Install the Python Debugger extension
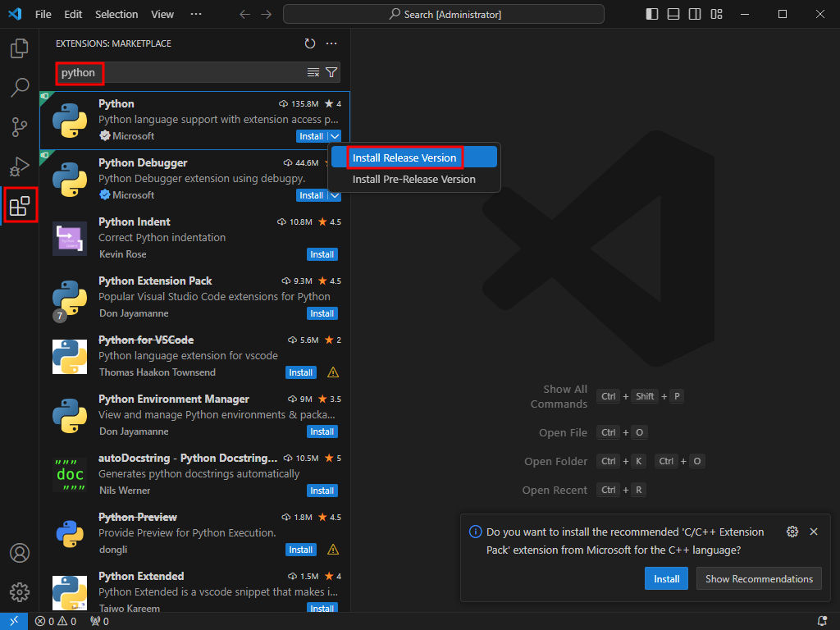Screen dimensions: 840x630 311,195
